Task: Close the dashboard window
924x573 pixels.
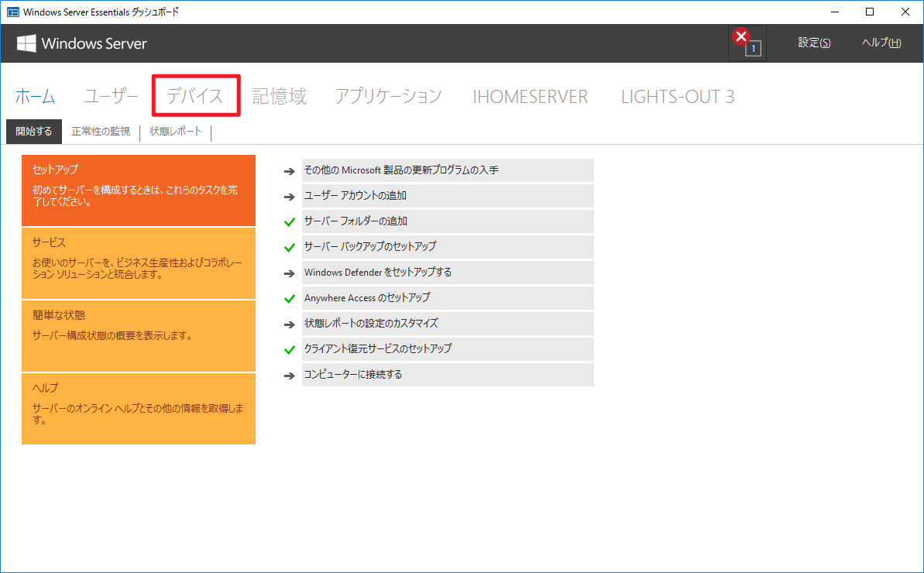Action: point(905,12)
